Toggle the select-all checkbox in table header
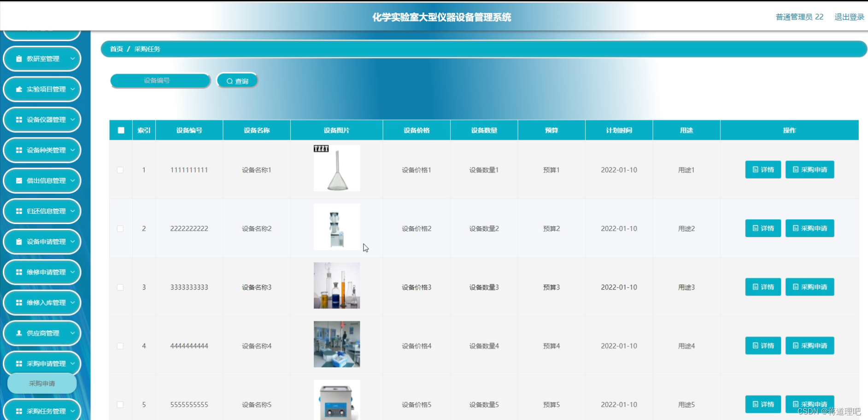The image size is (868, 420). click(x=121, y=130)
